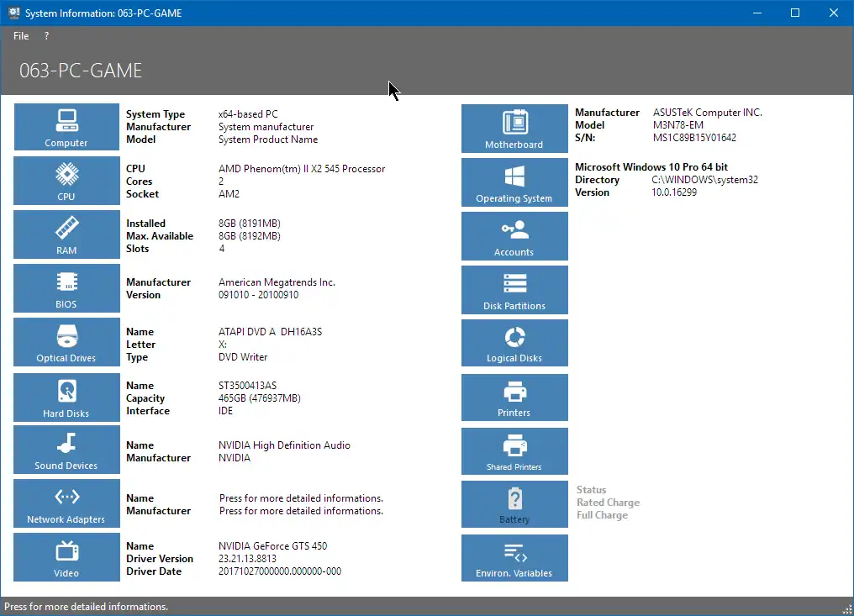Open the Battery status tile
854x616 pixels.
[x=514, y=504]
